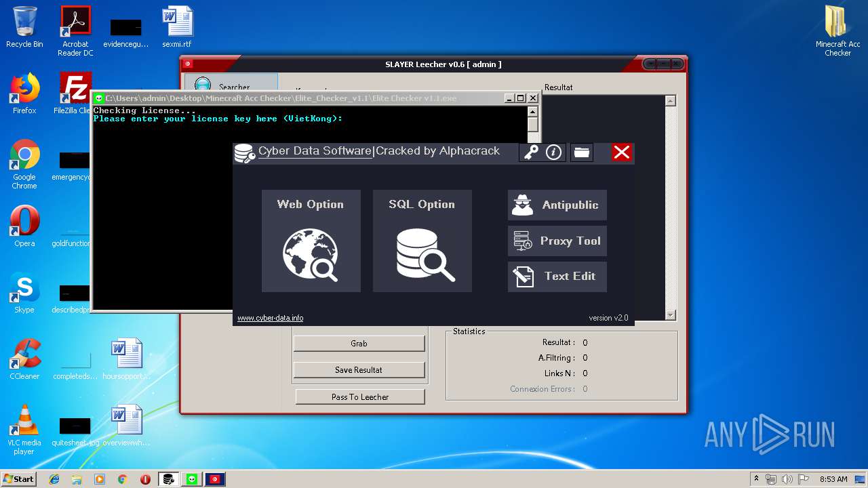Open Opera from taskbar
868x488 pixels.
click(x=145, y=479)
